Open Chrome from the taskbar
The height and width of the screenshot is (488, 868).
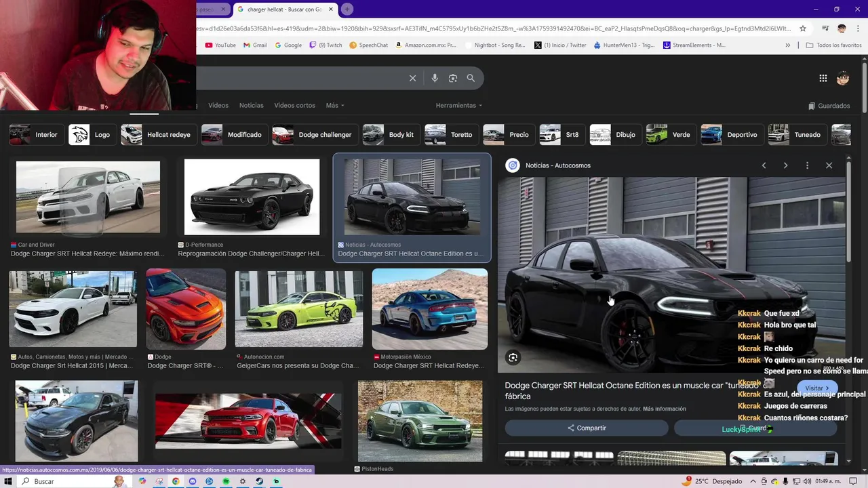pyautogui.click(x=176, y=481)
